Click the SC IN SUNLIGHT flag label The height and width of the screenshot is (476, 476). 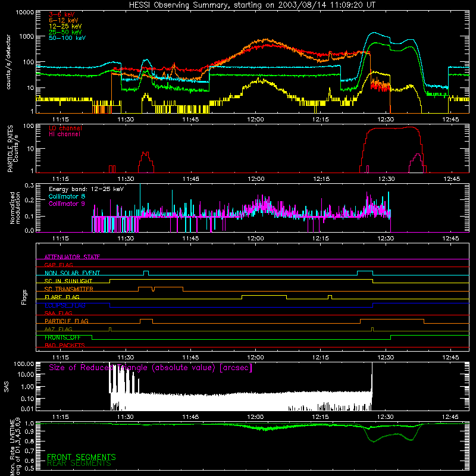pyautogui.click(x=68, y=281)
